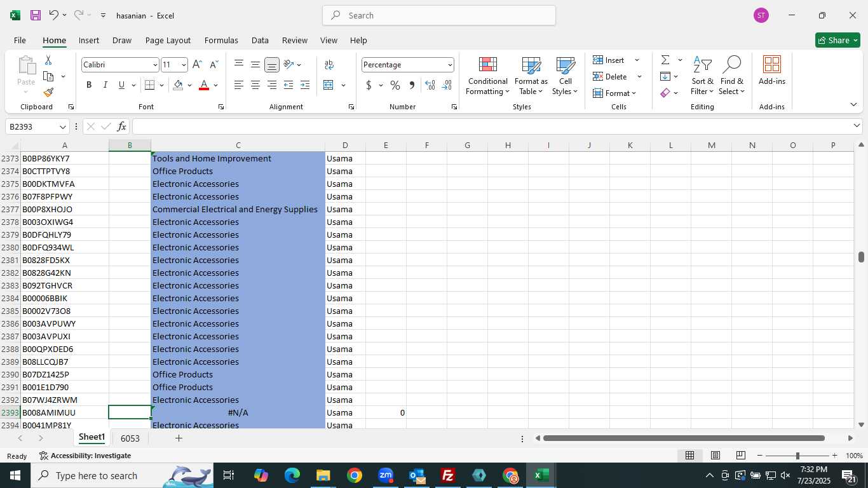Viewport: 868px width, 488px height.
Task: Expand the Format as Table menu
Action: coord(531,76)
